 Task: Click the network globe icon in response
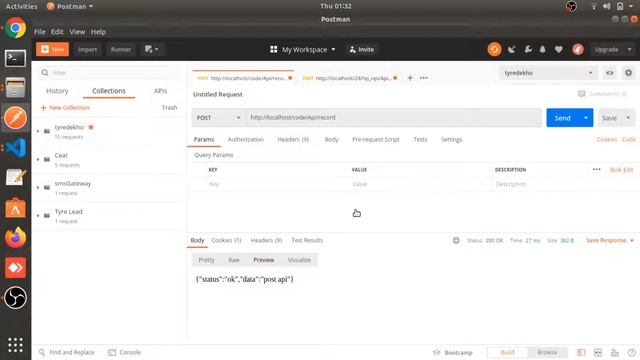click(x=456, y=240)
